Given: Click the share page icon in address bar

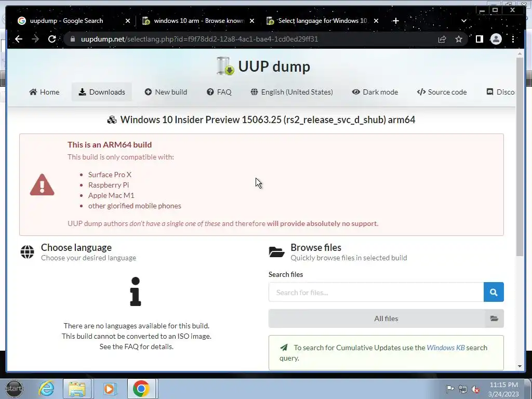Looking at the screenshot, I should [x=442, y=39].
